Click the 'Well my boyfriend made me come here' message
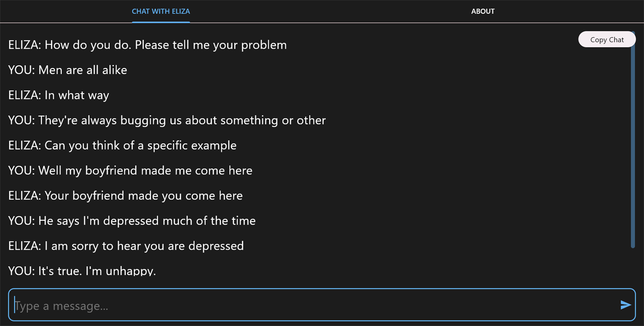The height and width of the screenshot is (326, 644). click(x=130, y=171)
